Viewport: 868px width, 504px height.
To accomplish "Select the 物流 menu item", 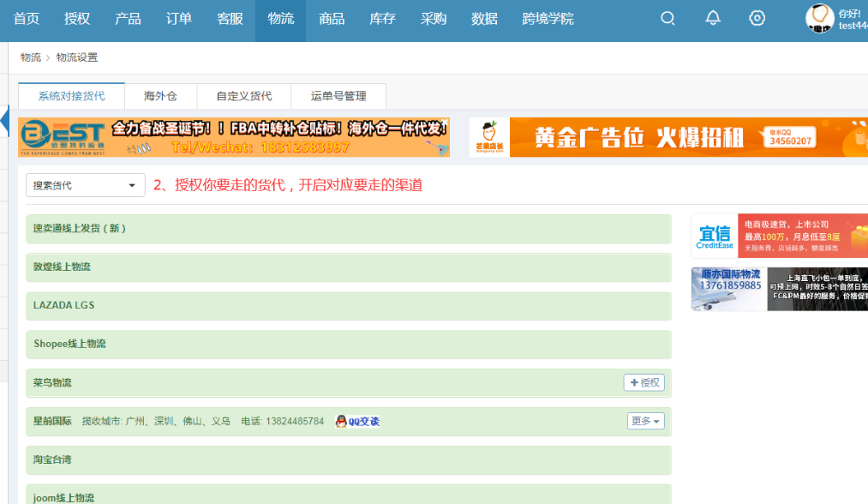I will click(x=281, y=19).
